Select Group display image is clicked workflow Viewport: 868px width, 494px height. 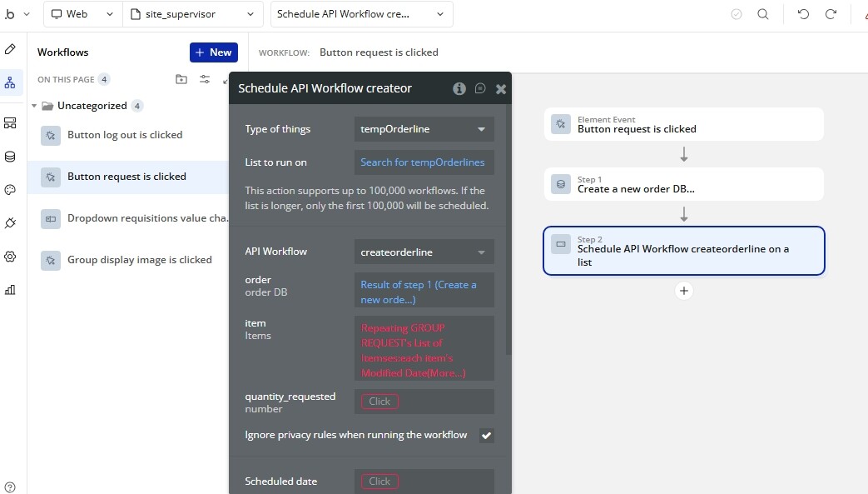(x=128, y=260)
